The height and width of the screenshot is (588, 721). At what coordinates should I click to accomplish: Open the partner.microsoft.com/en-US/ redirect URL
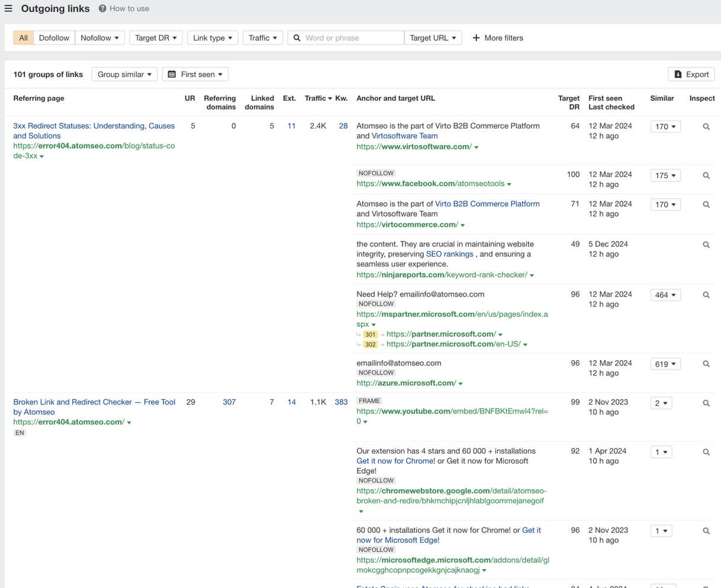[453, 344]
